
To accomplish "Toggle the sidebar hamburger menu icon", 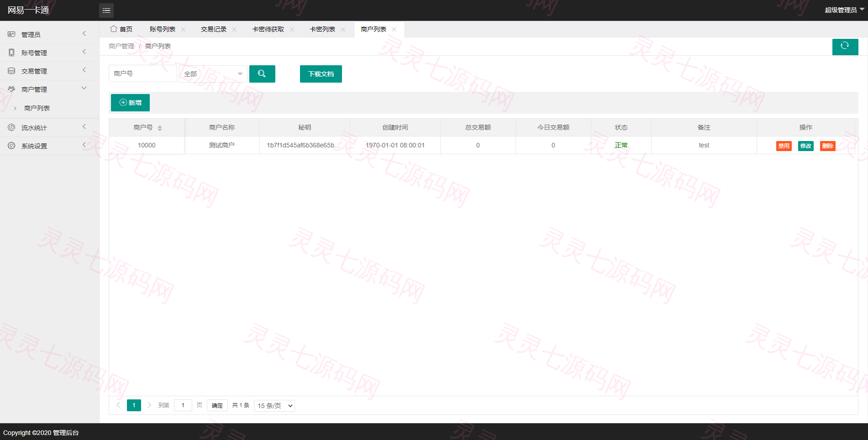I will pos(106,10).
